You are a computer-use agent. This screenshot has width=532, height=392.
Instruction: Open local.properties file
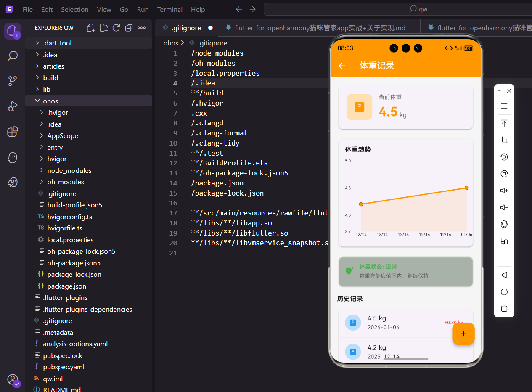point(88,240)
